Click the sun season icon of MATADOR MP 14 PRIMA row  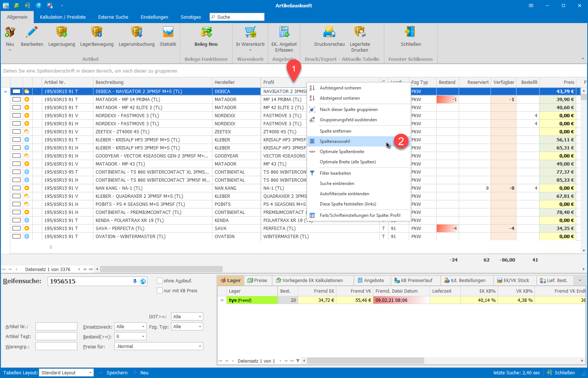(27, 99)
